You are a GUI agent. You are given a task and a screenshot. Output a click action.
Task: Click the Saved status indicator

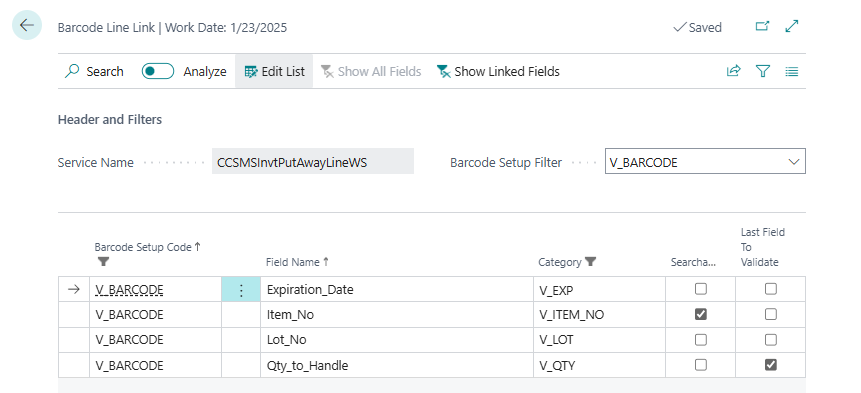[697, 27]
